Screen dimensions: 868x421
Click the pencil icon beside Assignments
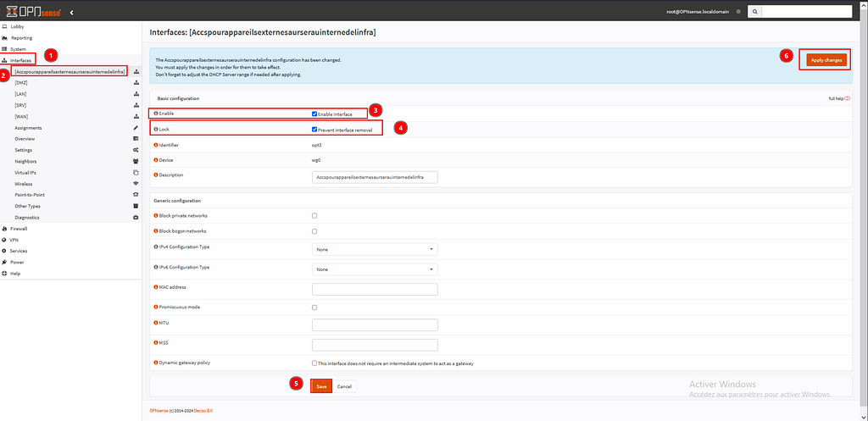click(x=136, y=128)
